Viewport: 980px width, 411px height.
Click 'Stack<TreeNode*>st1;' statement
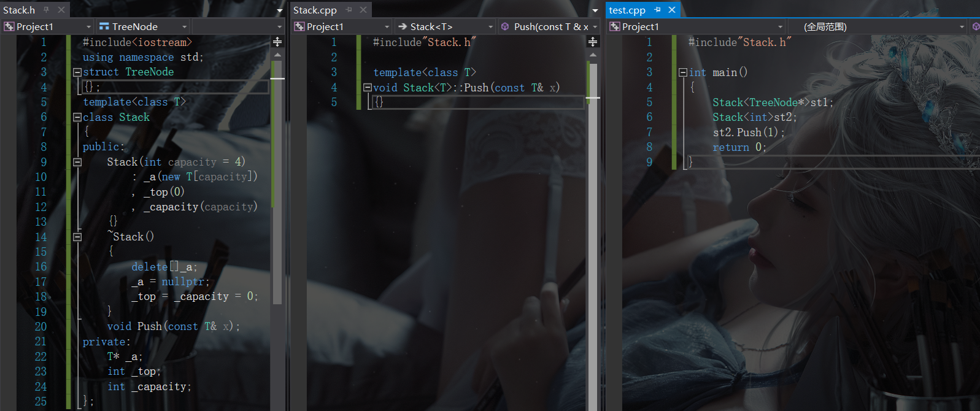773,102
